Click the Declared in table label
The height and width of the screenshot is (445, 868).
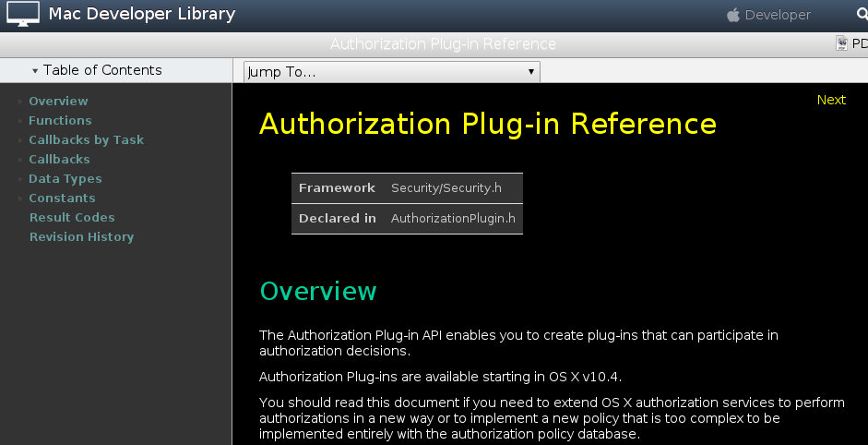[337, 218]
